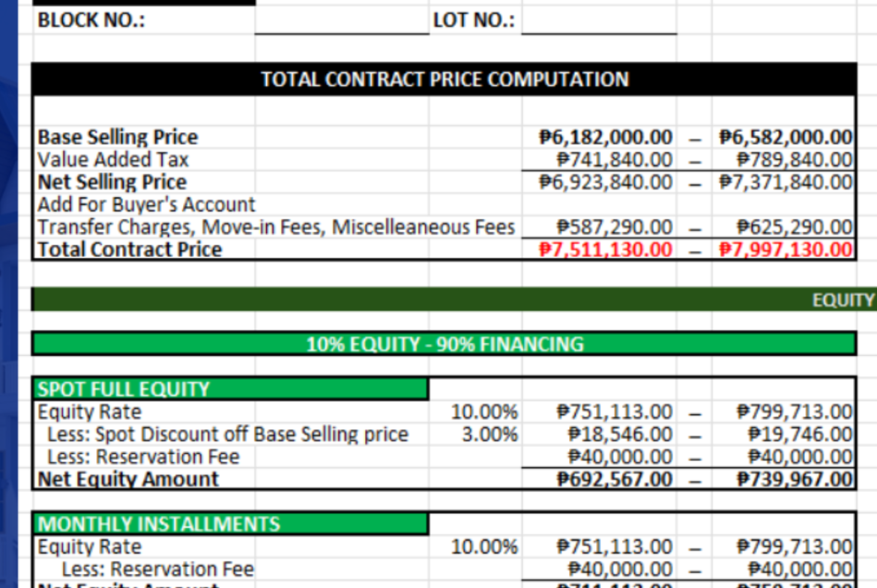The image size is (877, 588).
Task: Select the ₱692,567.00 net equity amount cell
Action: (x=615, y=479)
